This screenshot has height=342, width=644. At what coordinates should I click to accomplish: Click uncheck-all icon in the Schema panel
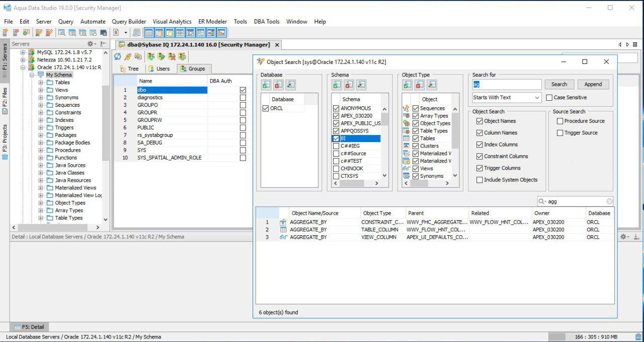(349, 85)
